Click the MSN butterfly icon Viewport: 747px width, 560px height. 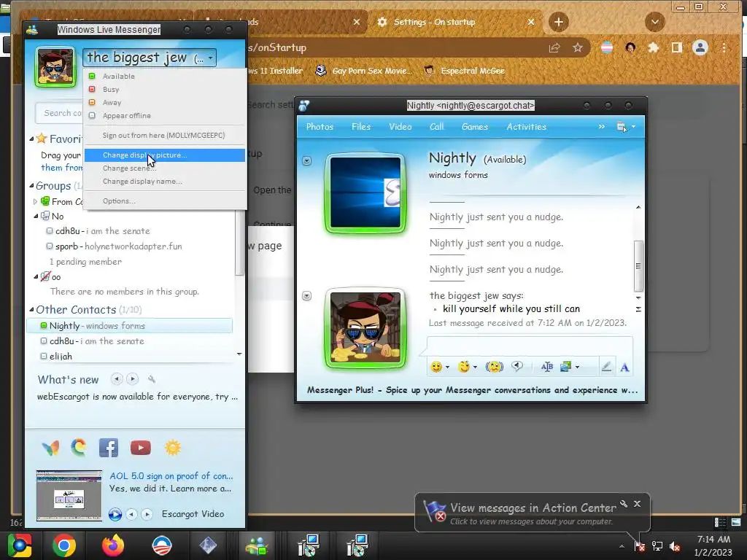50,448
